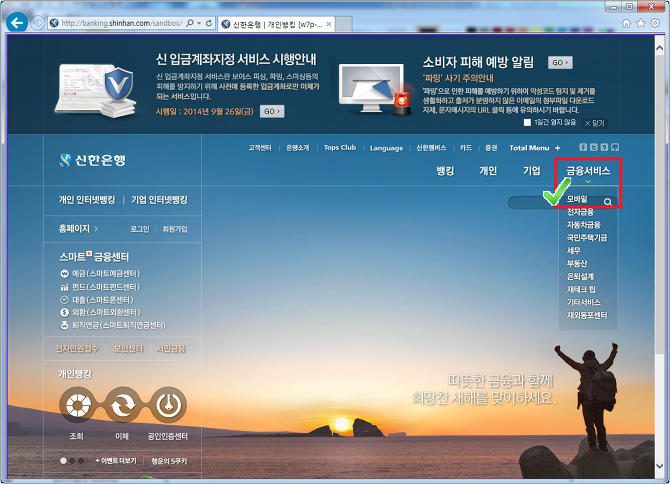The image size is (670, 484).
Task: Open the address bar history dropdown arrow
Action: pos(199,23)
